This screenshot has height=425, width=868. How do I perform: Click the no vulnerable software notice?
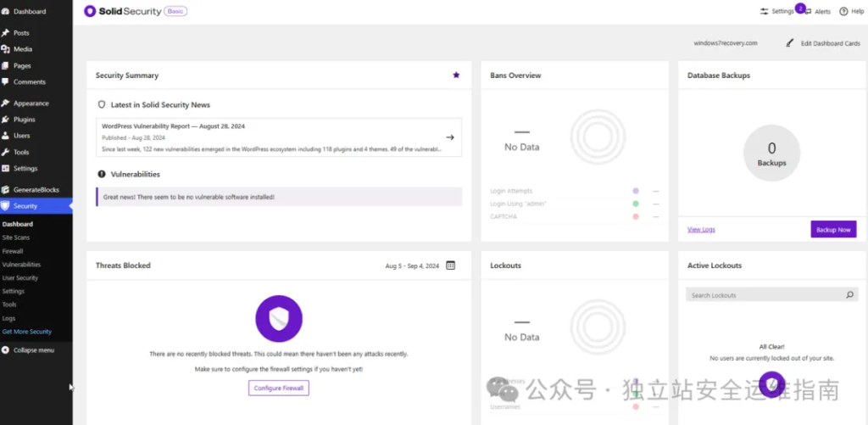tap(279, 197)
